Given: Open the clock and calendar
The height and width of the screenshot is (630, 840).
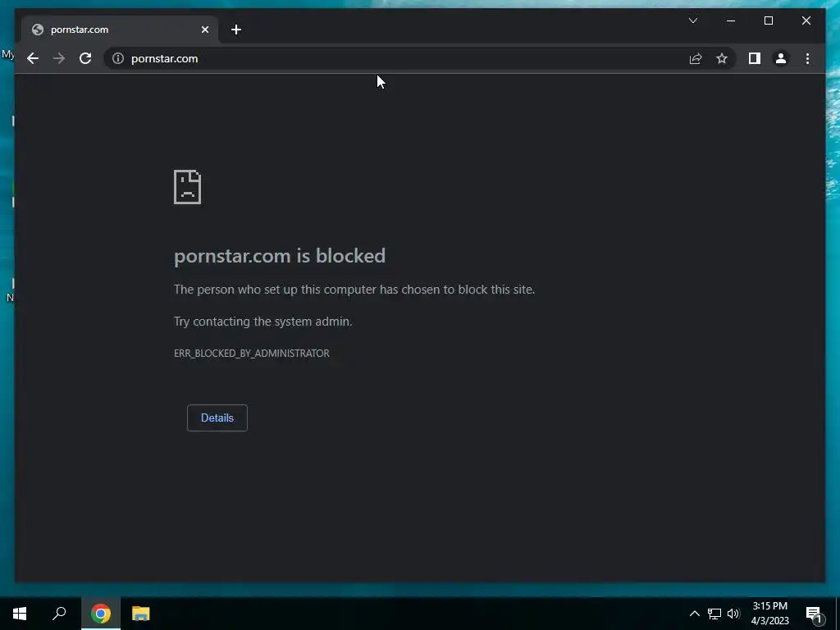Looking at the screenshot, I should (x=769, y=614).
